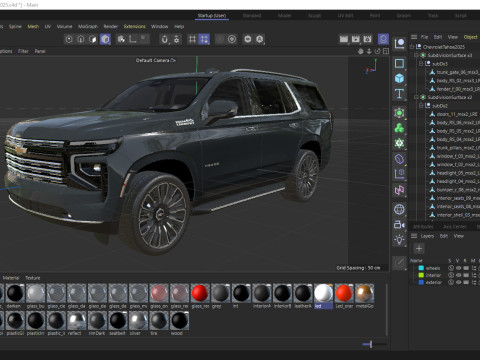Click the green Cloner MoGraph icon

[399, 128]
